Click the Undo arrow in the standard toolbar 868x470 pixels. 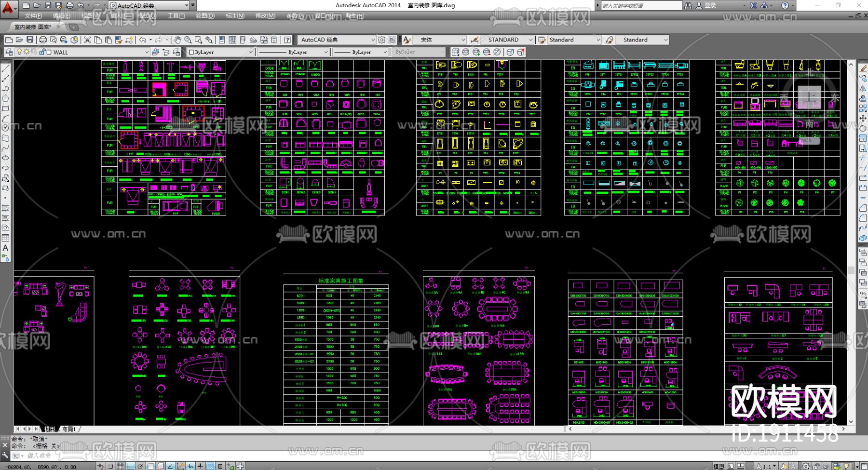(x=143, y=40)
